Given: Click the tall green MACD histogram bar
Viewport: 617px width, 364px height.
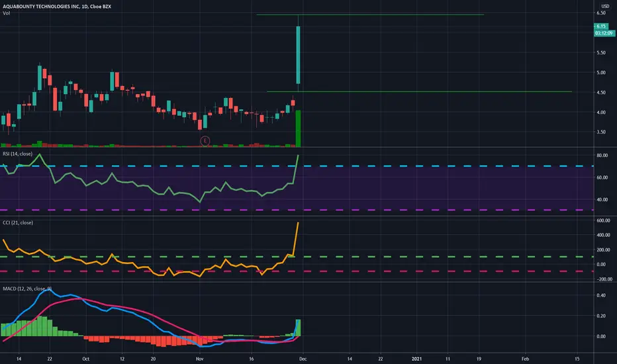Looking at the screenshot, I should pyautogui.click(x=299, y=328).
